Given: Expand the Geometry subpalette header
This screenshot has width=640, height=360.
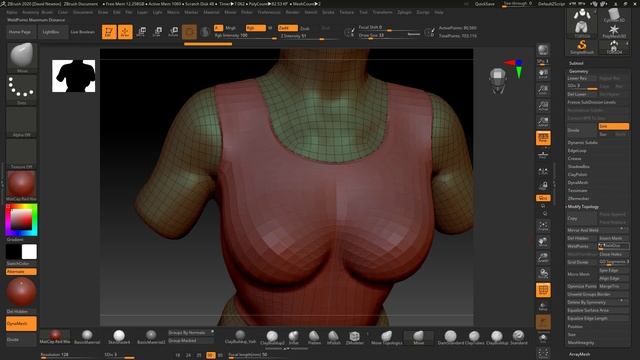Looking at the screenshot, I should pos(578,71).
